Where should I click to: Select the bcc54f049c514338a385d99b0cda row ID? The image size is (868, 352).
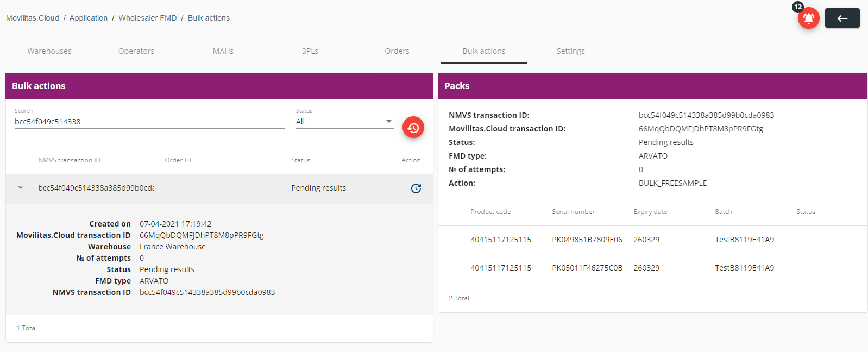coord(96,188)
